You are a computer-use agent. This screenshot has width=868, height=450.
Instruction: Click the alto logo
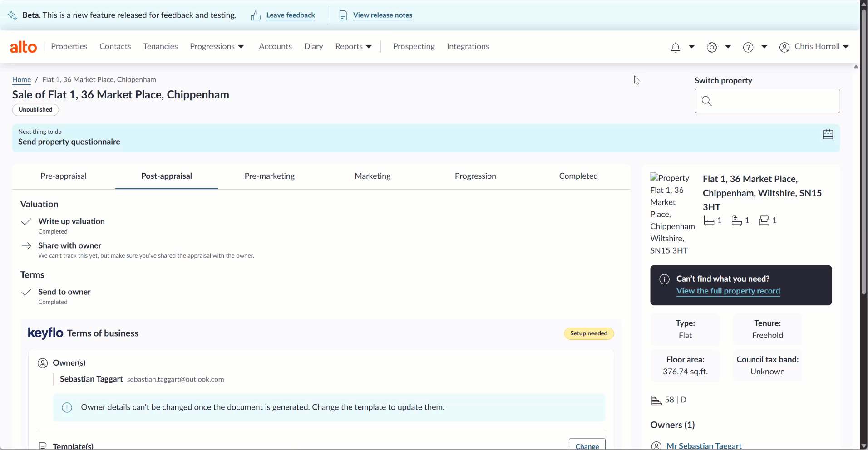(x=23, y=47)
